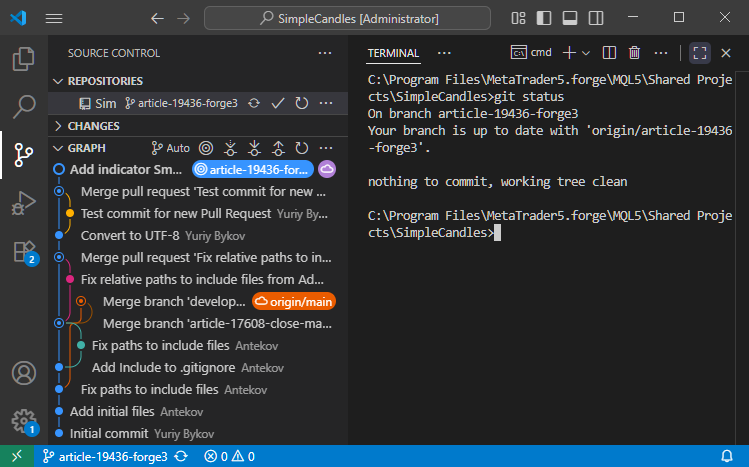Open the Search view in activity bar

pyautogui.click(x=23, y=107)
